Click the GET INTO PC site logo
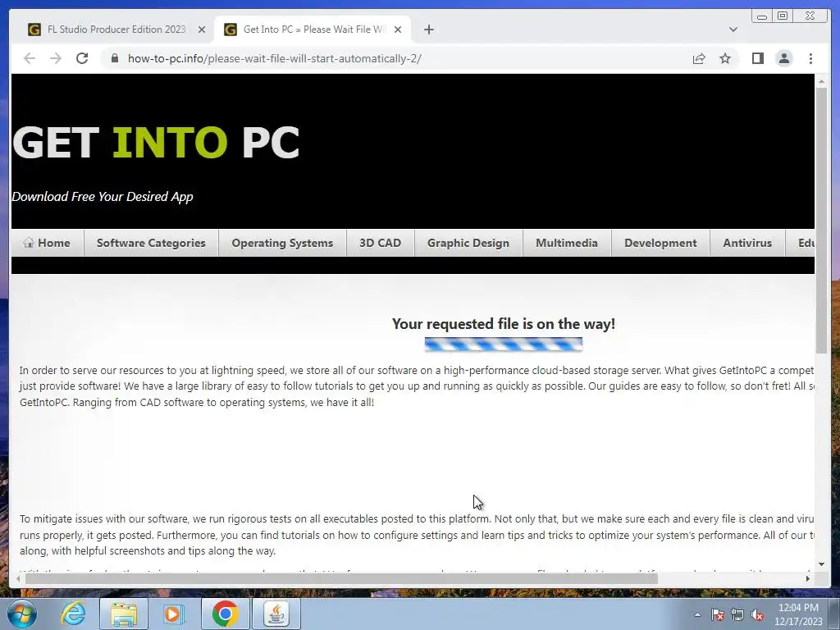 point(155,143)
